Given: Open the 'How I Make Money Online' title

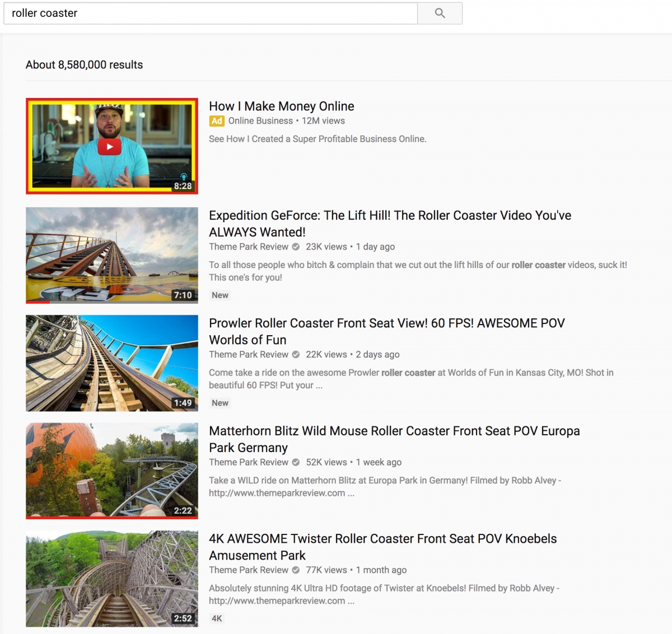Looking at the screenshot, I should 282,106.
